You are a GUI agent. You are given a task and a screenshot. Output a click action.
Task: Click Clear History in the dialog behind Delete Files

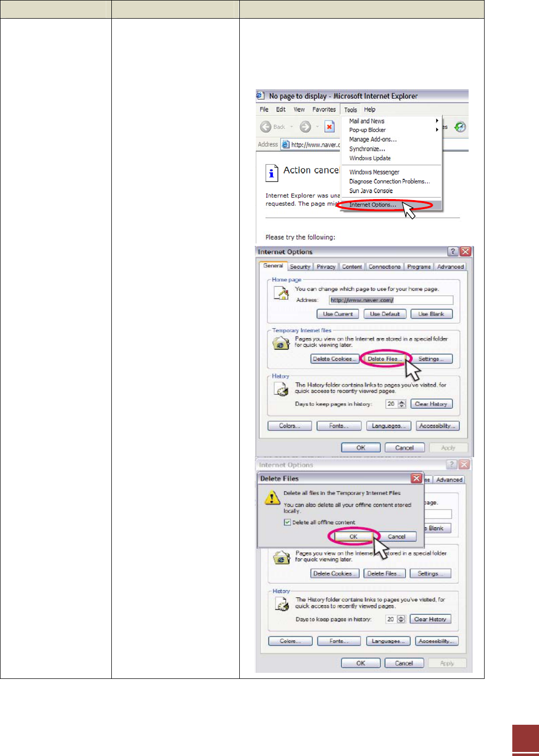(430, 619)
